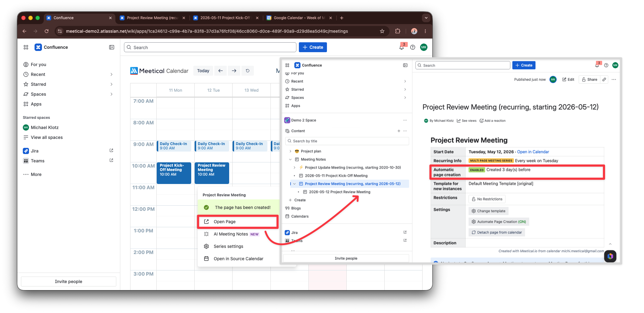Image resolution: width=644 pixels, height=313 pixels.
Task: Add content with plus icon beside Content
Action: [x=399, y=131]
